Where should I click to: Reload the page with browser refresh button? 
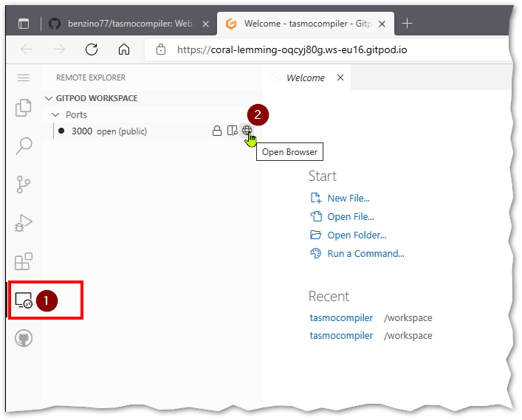(92, 50)
